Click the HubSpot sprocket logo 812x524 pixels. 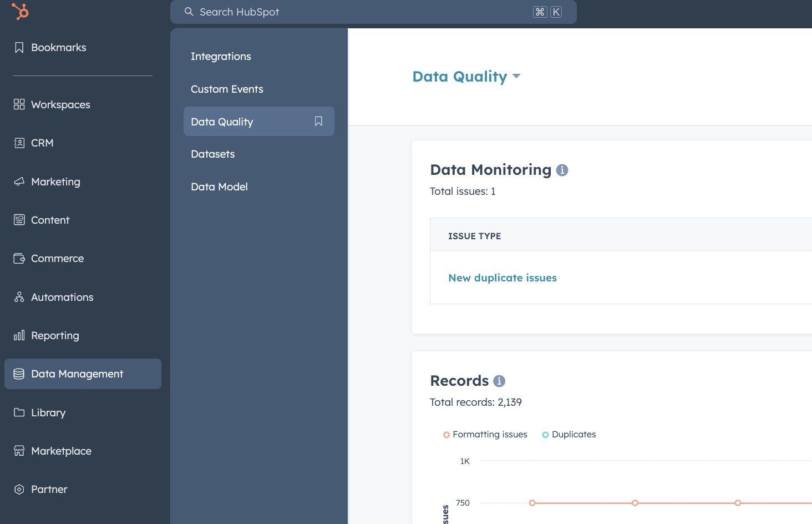[x=20, y=11]
